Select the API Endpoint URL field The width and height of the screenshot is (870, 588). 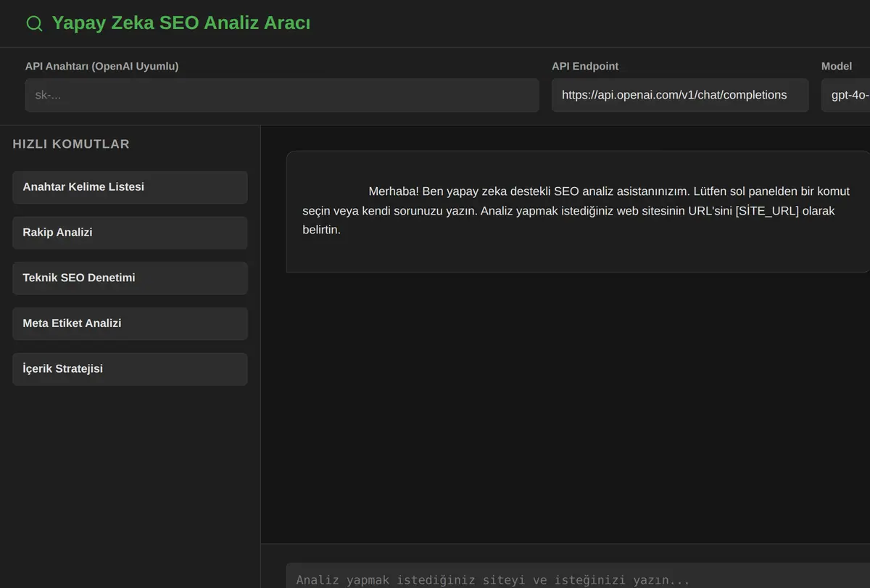click(680, 95)
